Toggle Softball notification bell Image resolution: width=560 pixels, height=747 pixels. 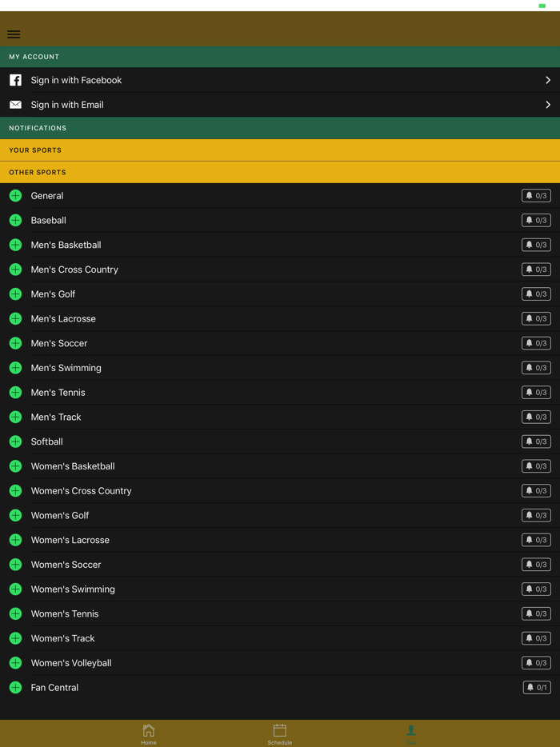tap(536, 441)
